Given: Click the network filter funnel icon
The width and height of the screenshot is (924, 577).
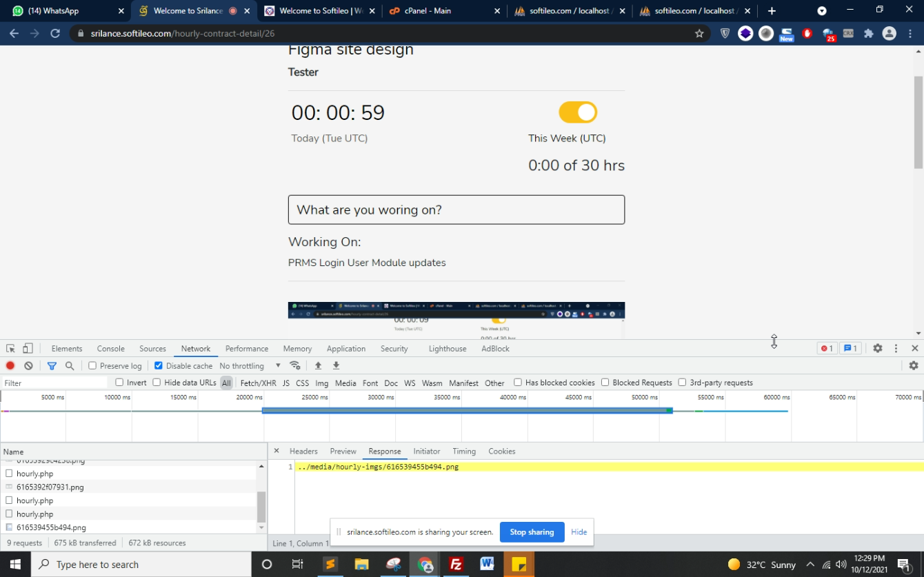Looking at the screenshot, I should coord(52,366).
